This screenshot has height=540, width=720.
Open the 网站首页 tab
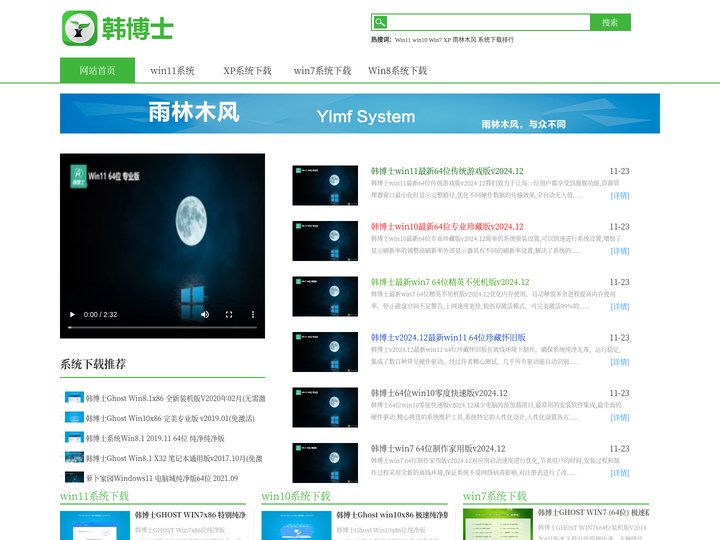[97, 70]
